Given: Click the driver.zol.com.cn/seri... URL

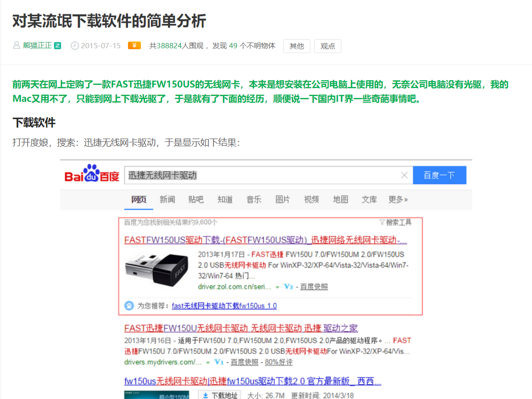Looking at the screenshot, I should (234, 287).
